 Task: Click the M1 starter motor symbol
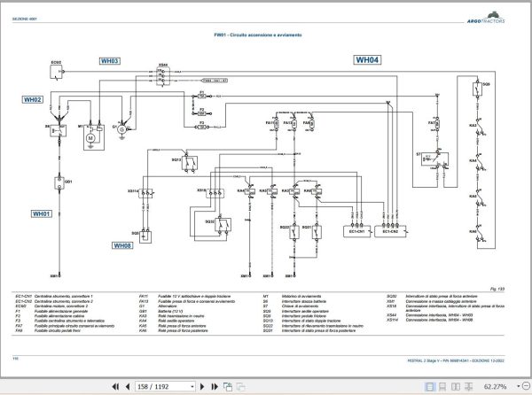click(x=94, y=137)
